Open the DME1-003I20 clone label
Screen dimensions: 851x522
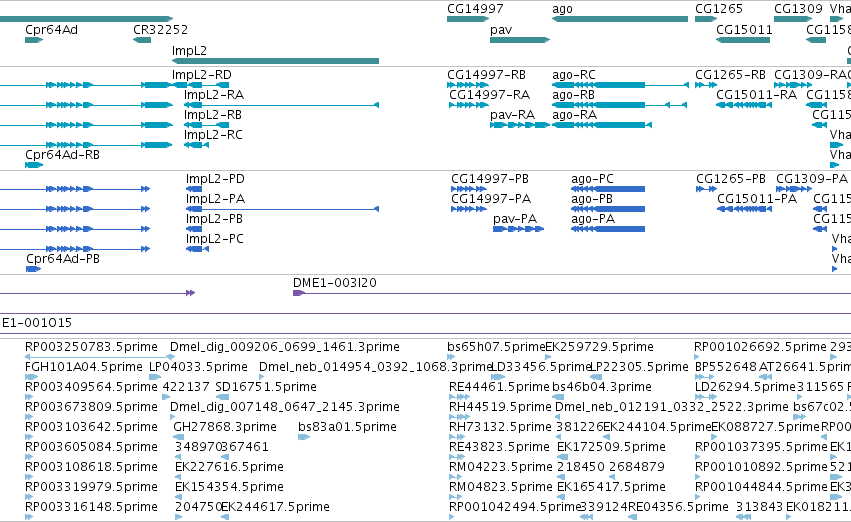click(x=335, y=283)
